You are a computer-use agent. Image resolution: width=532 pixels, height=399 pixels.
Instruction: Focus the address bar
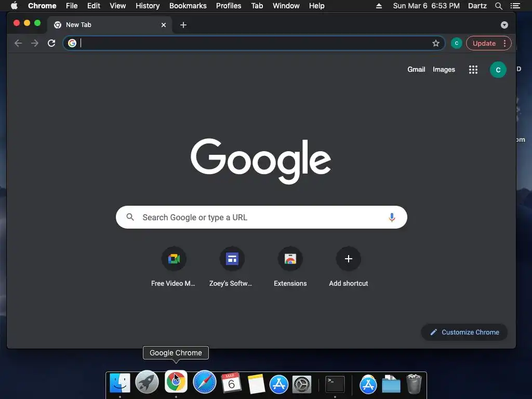click(254, 43)
